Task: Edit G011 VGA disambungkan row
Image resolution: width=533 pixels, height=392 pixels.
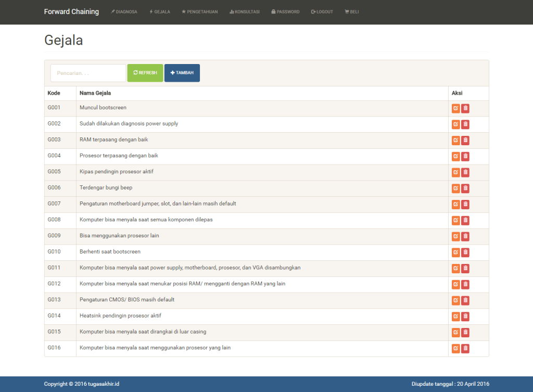Action: point(455,268)
